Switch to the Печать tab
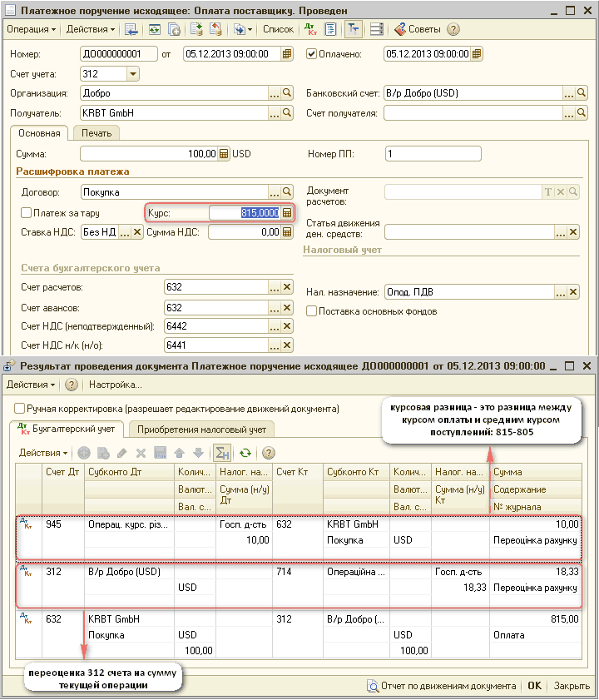 (97, 132)
